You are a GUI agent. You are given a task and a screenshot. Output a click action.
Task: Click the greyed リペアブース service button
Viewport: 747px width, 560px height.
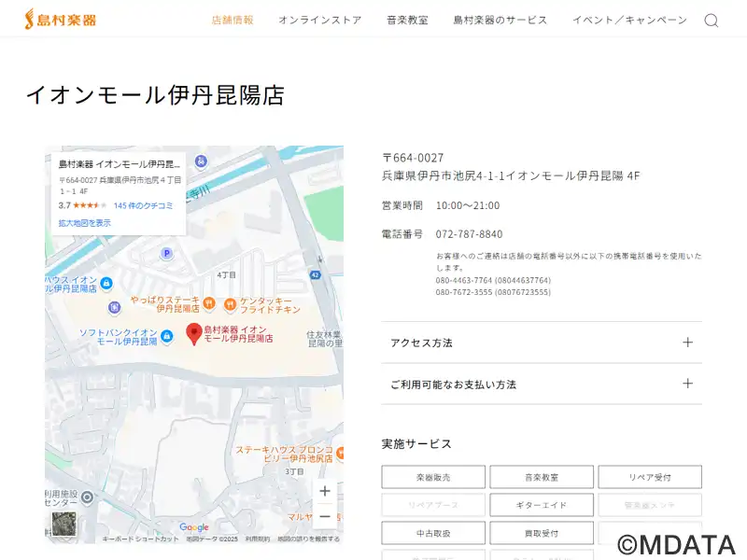tap(433, 505)
